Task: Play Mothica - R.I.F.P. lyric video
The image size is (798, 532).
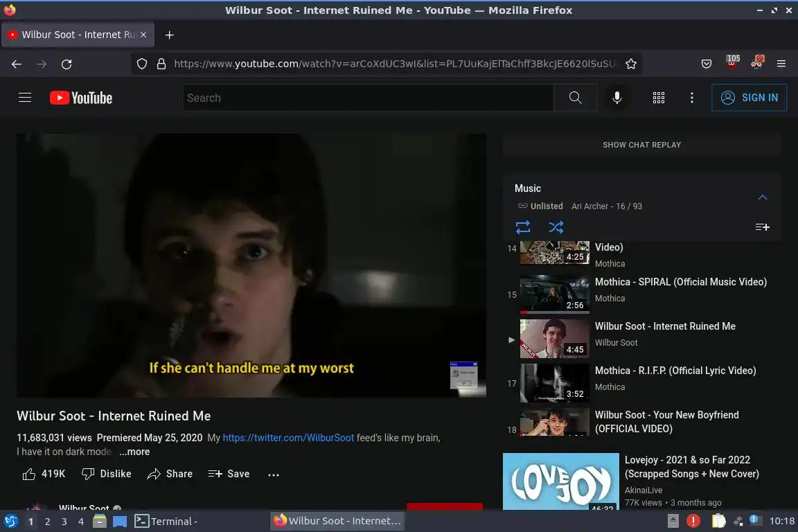Action: pos(642,383)
